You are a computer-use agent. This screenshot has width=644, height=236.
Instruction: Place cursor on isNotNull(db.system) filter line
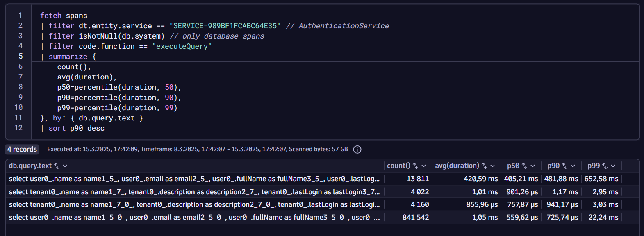pos(152,36)
